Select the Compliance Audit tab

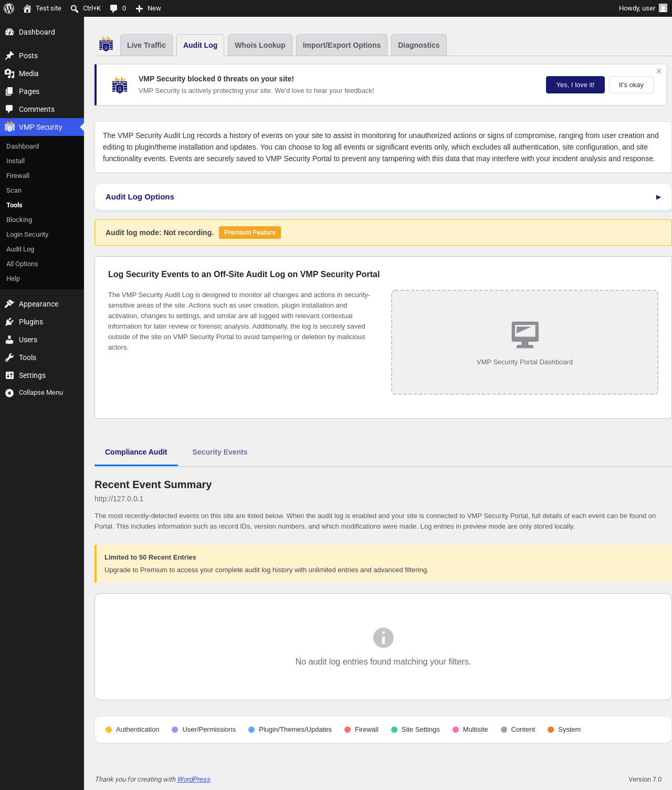[136, 452]
